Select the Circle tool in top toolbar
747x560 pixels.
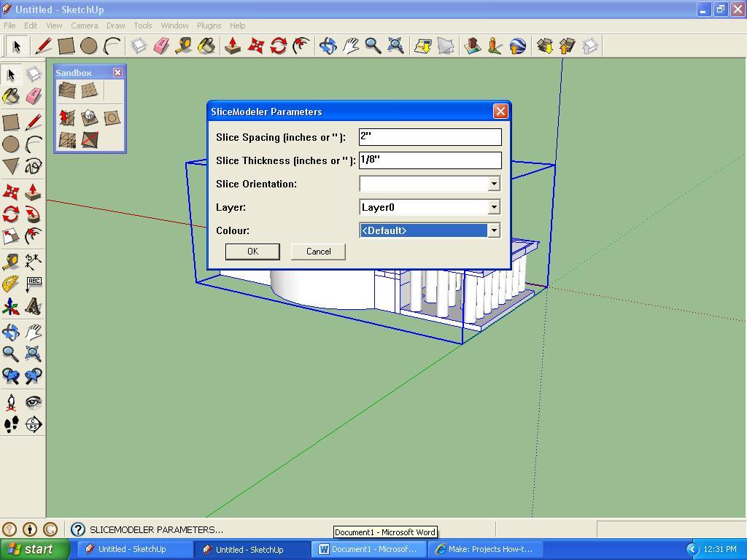tap(88, 46)
